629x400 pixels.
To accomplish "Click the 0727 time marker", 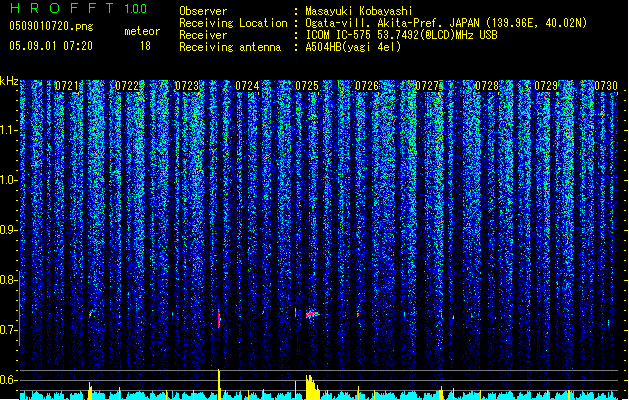I will pos(427,86).
